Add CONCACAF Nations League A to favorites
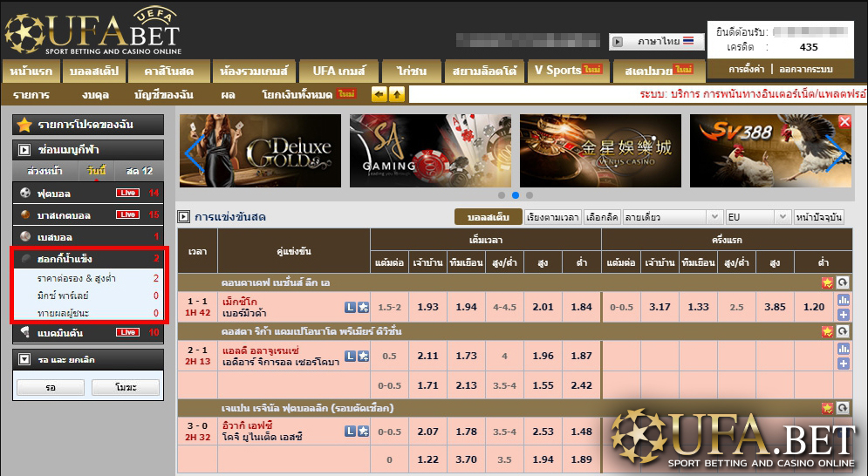 pyautogui.click(x=827, y=282)
